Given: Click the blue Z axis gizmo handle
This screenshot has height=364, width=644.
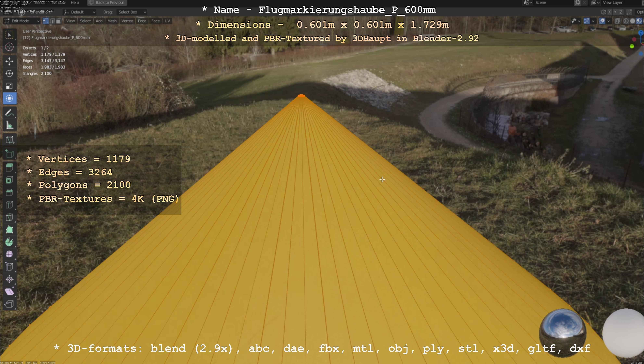Looking at the screenshot, I should 641,33.
